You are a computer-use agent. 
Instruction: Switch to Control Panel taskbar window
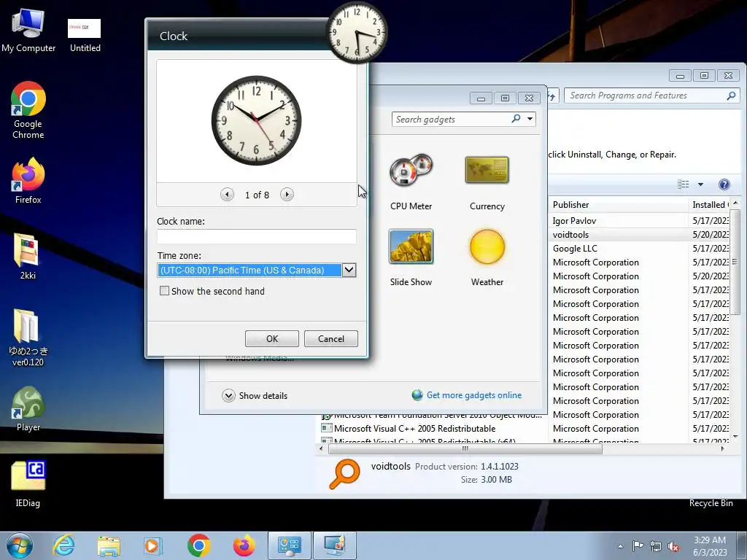(289, 545)
